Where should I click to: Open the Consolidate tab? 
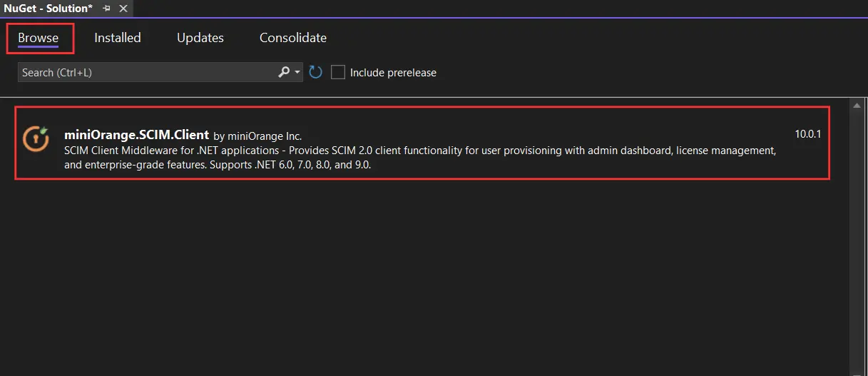[293, 38]
